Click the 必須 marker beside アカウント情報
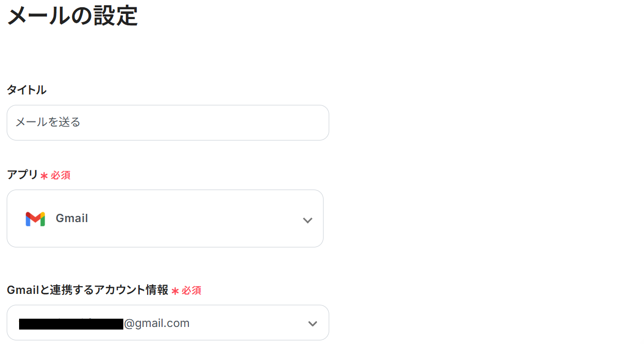The image size is (644, 344). coord(191,291)
